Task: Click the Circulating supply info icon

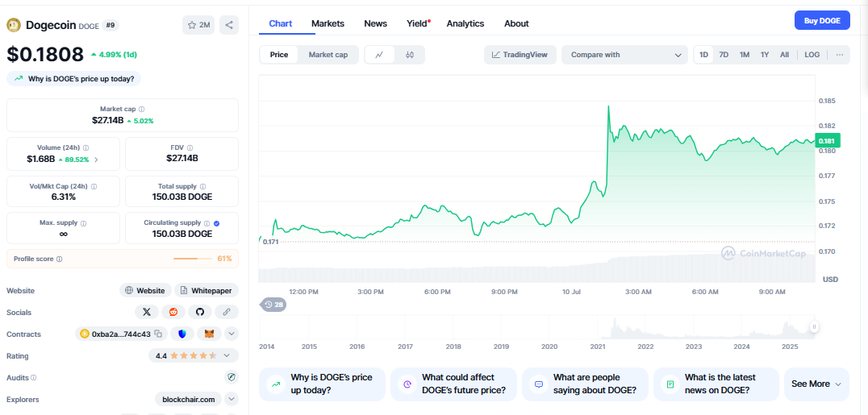Action: point(207,223)
